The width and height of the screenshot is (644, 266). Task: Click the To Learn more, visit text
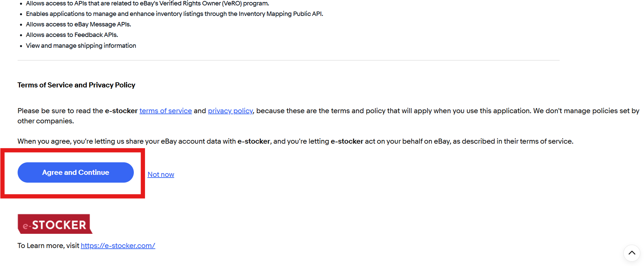[48, 246]
